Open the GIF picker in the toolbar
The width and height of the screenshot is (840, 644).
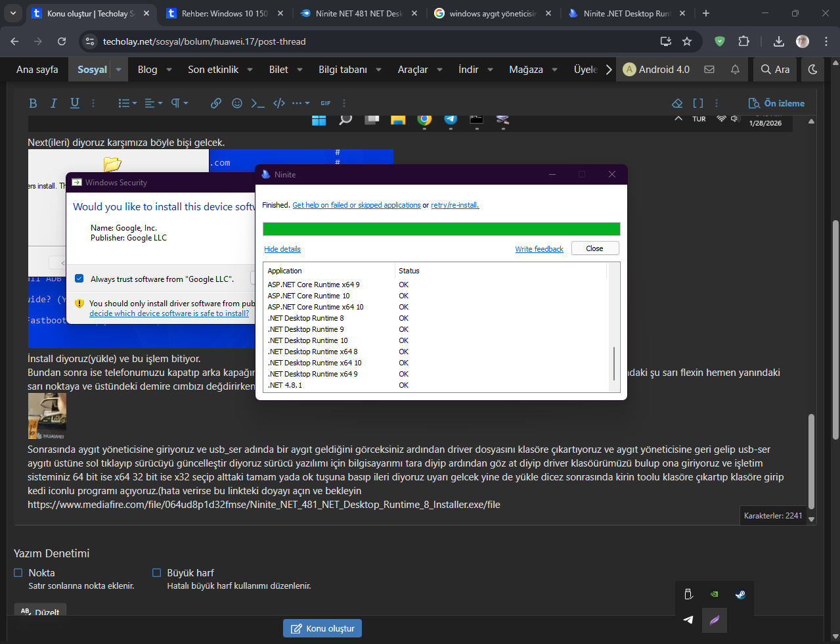(x=326, y=103)
